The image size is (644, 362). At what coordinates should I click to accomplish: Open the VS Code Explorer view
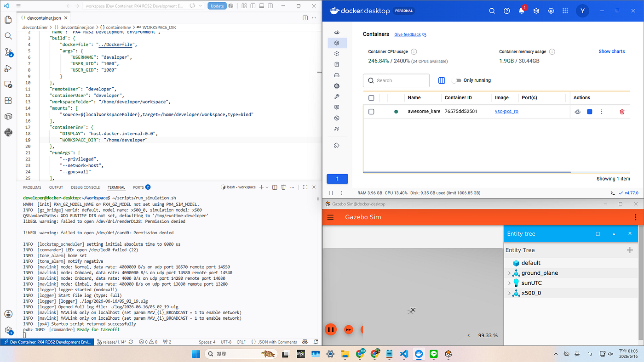[8, 20]
